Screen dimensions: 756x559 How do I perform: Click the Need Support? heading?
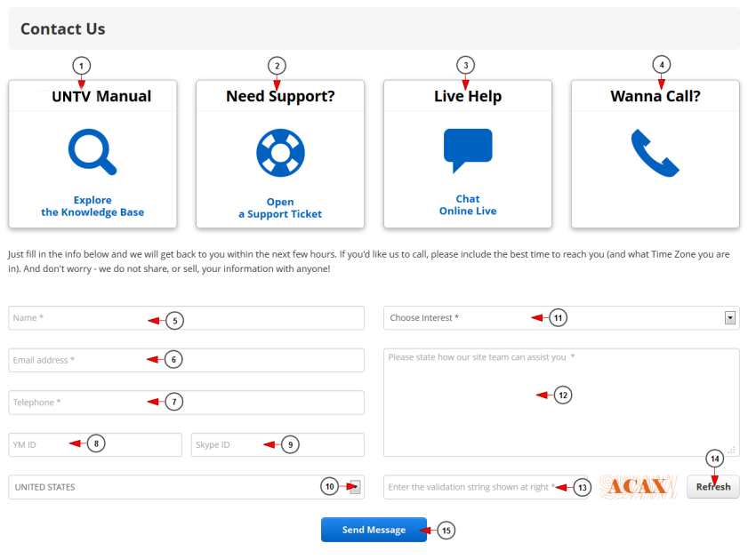[x=280, y=97]
